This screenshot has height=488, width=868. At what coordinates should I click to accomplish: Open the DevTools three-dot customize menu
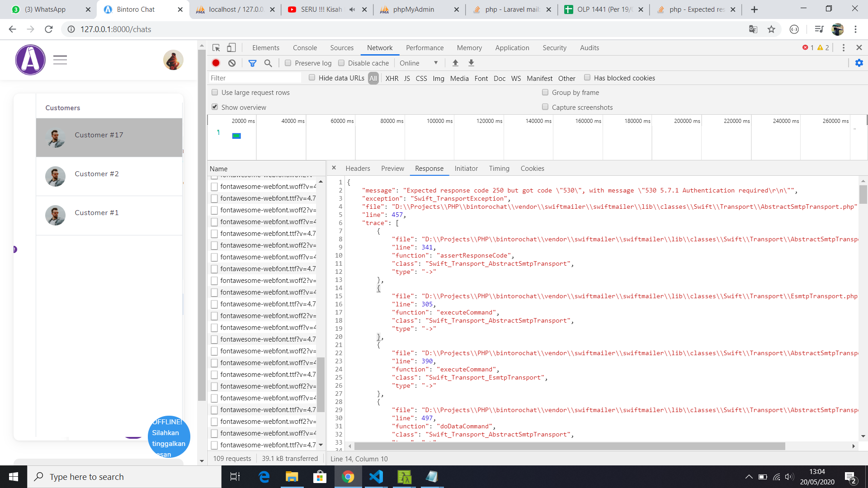coord(843,48)
